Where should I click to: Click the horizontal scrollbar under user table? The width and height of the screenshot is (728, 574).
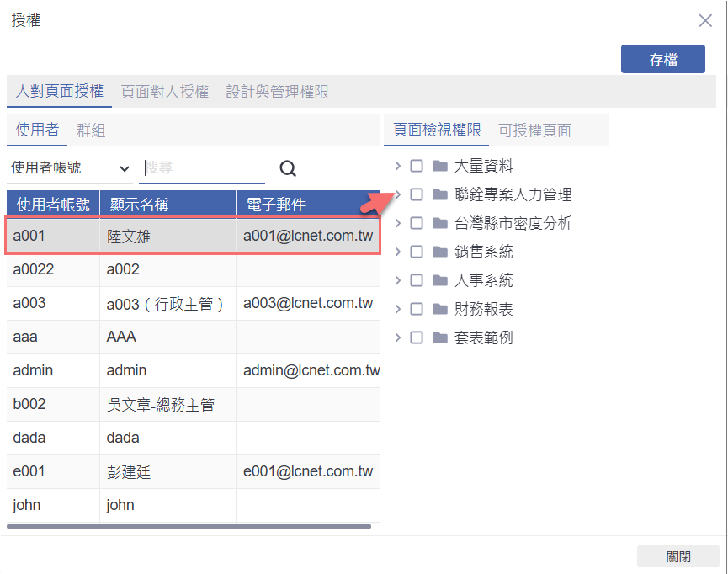tap(189, 526)
